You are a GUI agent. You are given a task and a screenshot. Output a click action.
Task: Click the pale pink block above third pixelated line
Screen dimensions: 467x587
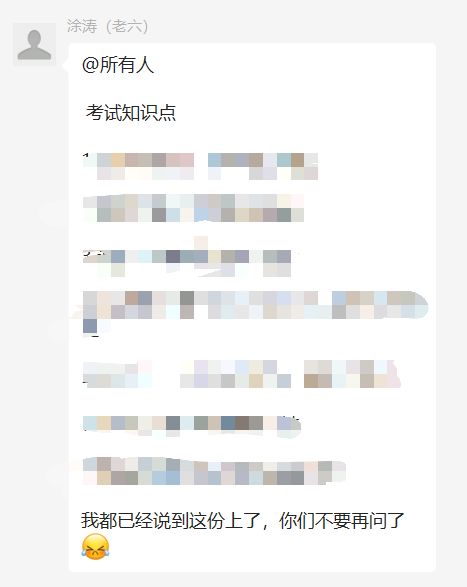point(201,243)
